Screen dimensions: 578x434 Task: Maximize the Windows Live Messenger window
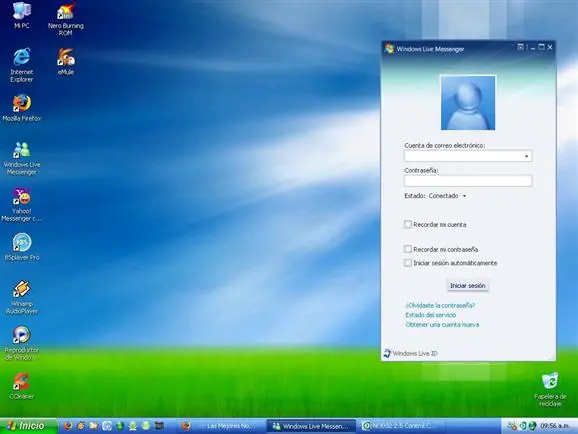point(541,47)
